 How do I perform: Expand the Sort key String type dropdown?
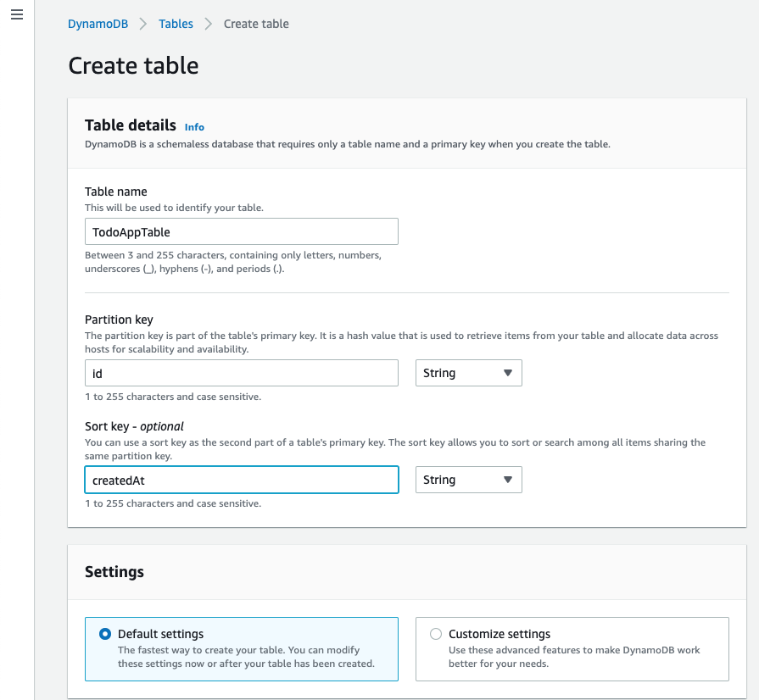pyautogui.click(x=469, y=480)
